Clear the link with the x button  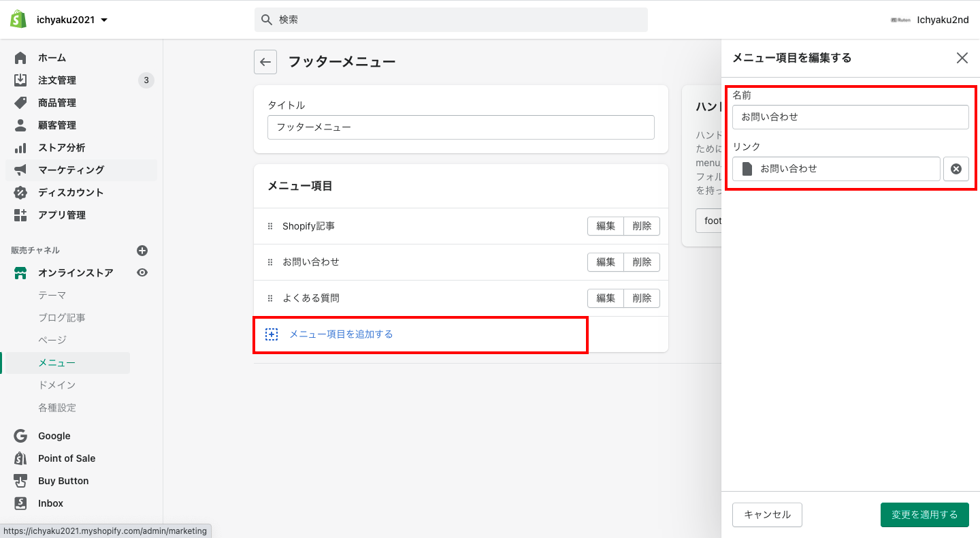(956, 169)
